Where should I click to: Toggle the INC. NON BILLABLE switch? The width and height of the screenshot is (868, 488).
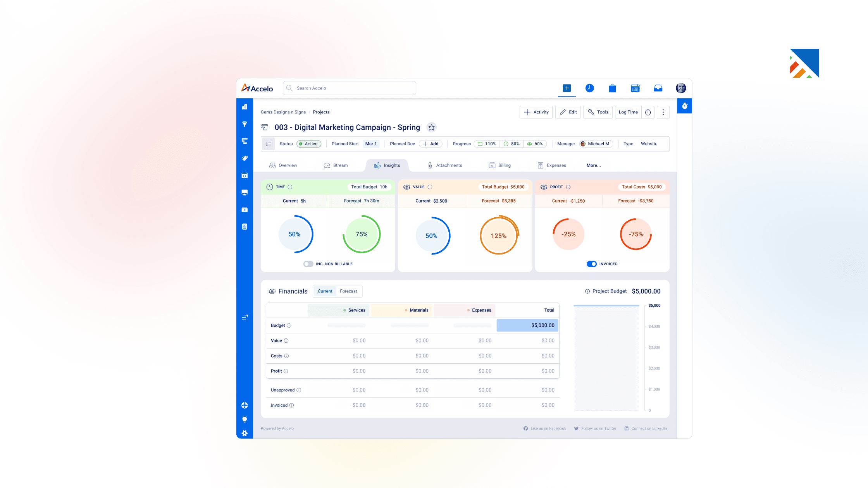coord(308,264)
